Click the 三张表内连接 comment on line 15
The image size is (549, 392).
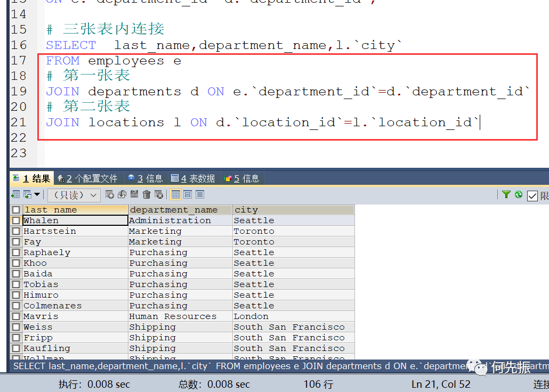[106, 29]
